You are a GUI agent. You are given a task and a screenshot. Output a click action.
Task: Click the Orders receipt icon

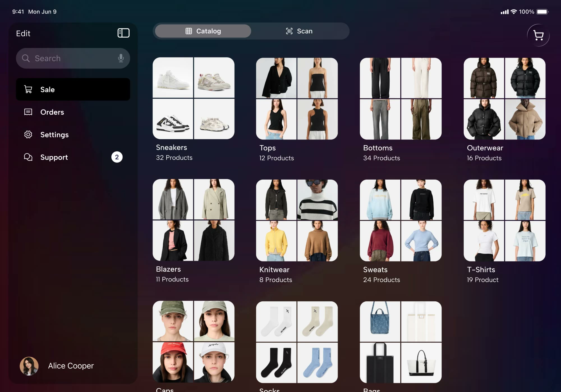[28, 112]
